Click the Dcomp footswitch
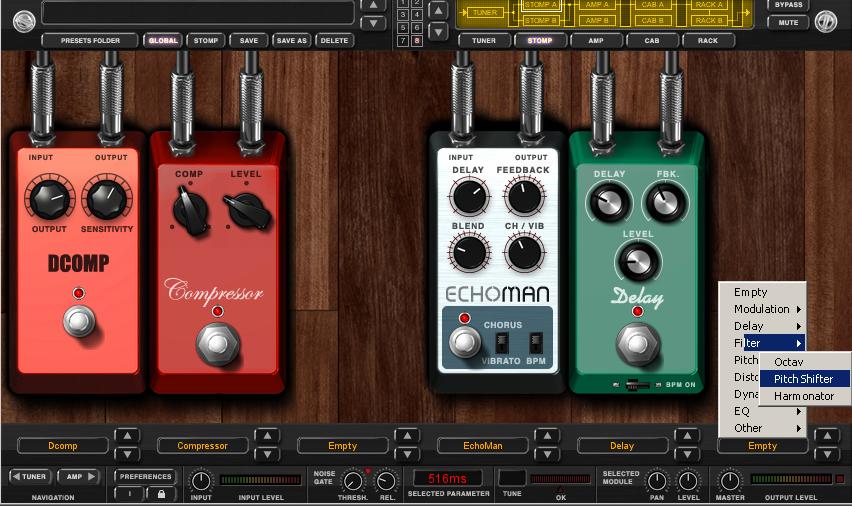Image resolution: width=852 pixels, height=506 pixels. click(79, 321)
